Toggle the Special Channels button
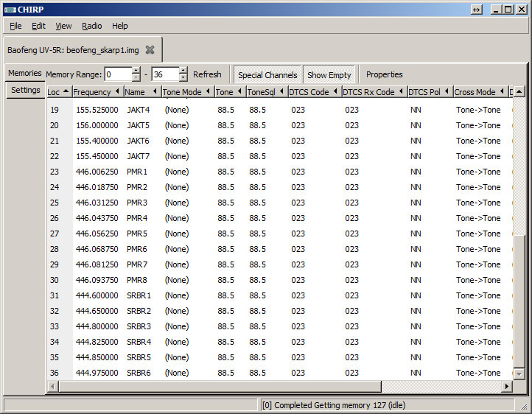Viewport: 532px width, 414px height. (267, 74)
